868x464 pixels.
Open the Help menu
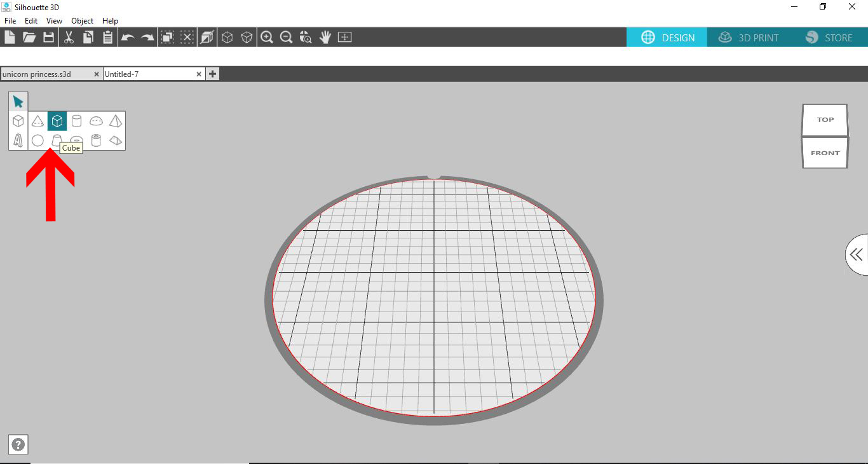(110, 21)
